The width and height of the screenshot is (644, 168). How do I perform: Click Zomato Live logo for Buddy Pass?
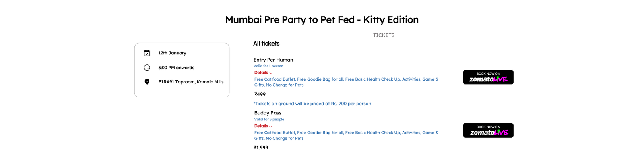pyautogui.click(x=488, y=131)
